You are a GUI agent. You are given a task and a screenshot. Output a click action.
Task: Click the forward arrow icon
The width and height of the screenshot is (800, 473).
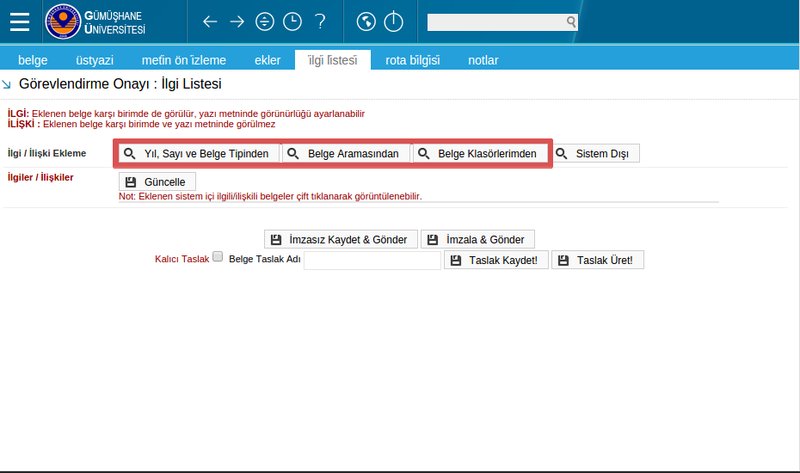click(x=237, y=21)
